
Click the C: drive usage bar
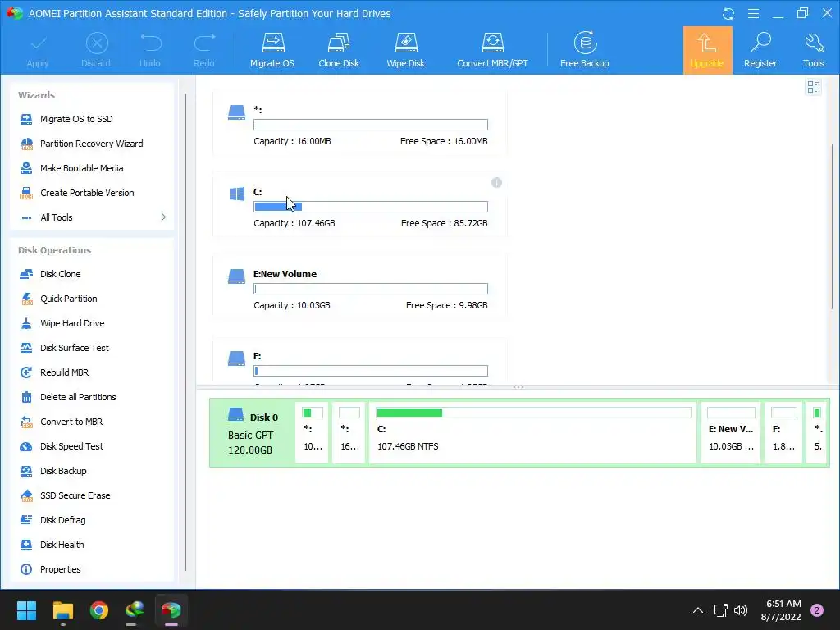coord(371,207)
